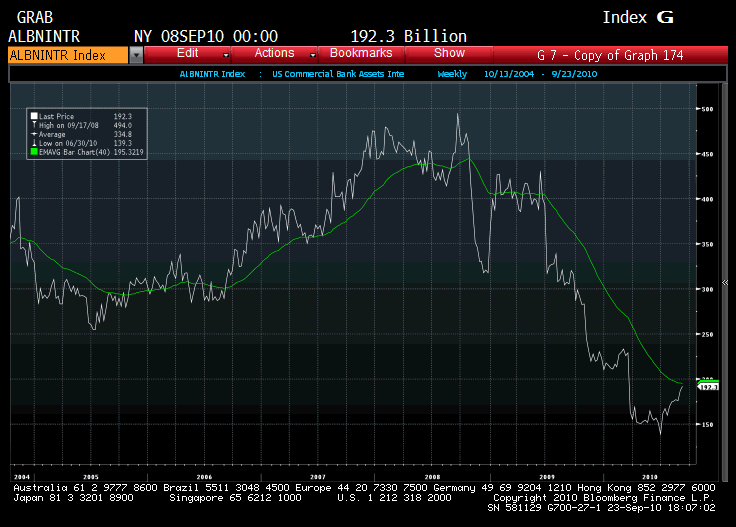Image resolution: width=736 pixels, height=527 pixels.
Task: Click the 2006 x-axis year label
Action: point(204,477)
